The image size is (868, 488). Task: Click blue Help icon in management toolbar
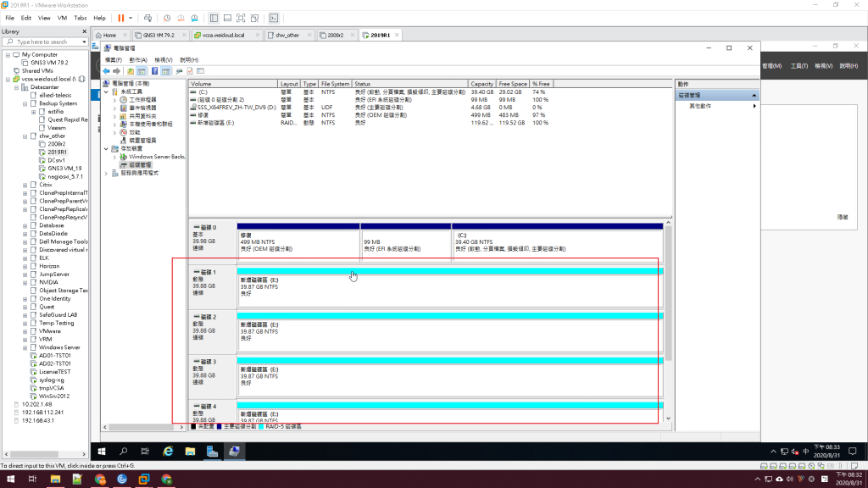pos(154,71)
